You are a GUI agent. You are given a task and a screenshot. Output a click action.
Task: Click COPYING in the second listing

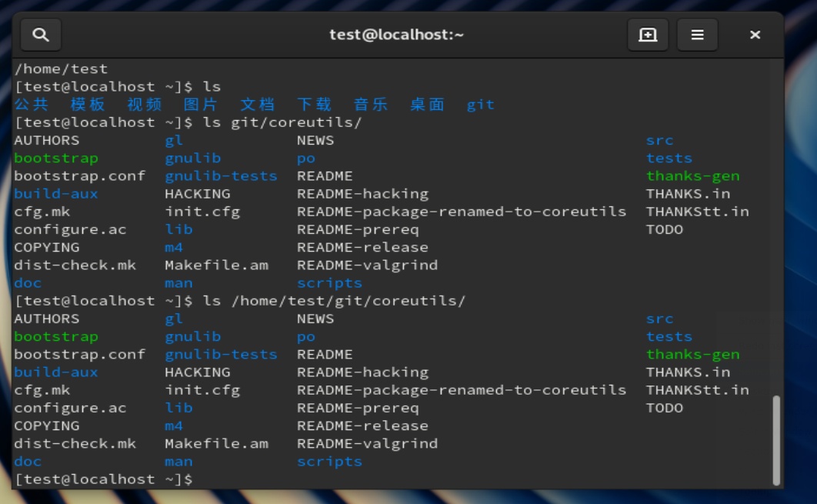coord(47,426)
